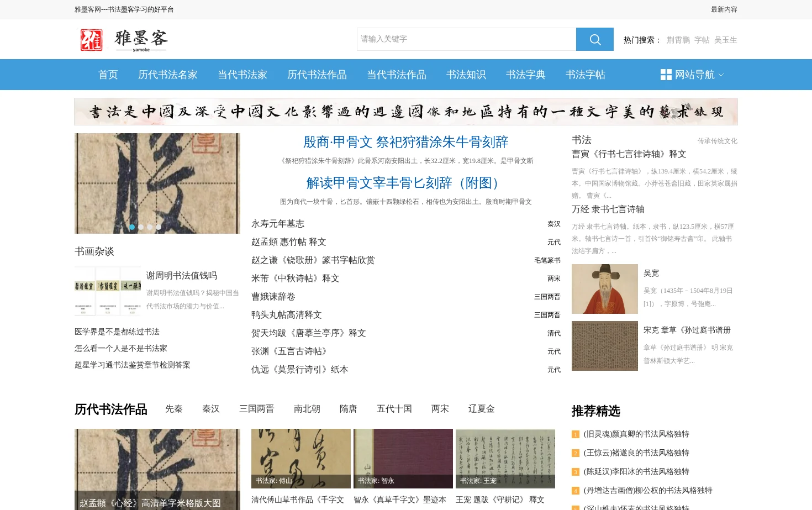Click the 雅墨客 site logo
The width and height of the screenshot is (812, 510).
[x=124, y=40]
